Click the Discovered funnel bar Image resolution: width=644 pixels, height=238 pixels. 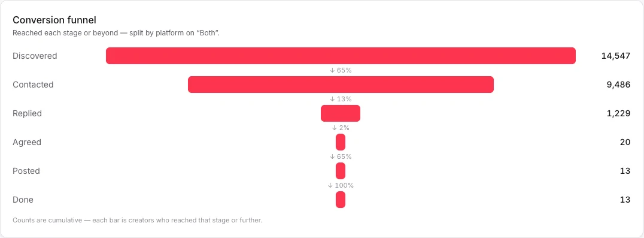tap(341, 56)
